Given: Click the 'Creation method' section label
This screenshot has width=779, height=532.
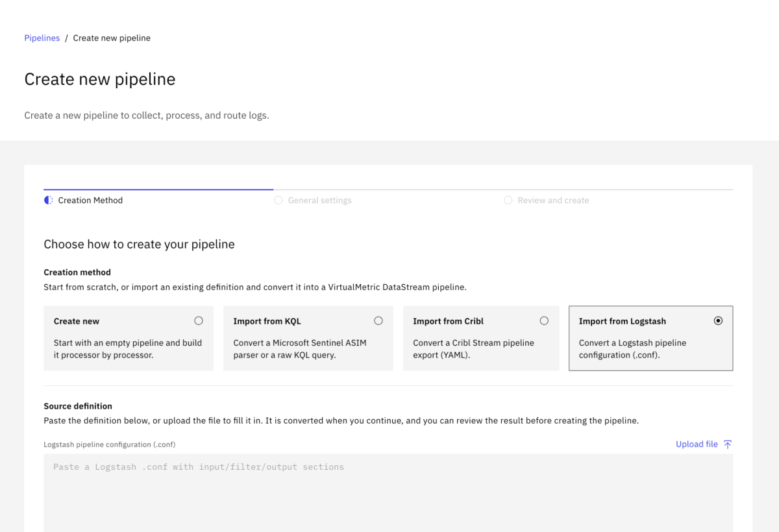Looking at the screenshot, I should tap(77, 272).
